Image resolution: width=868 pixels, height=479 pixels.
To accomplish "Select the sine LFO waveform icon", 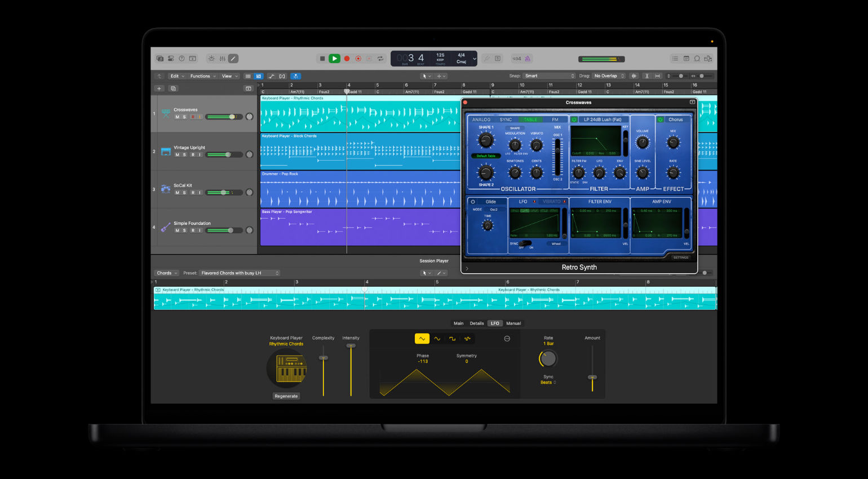I will [437, 339].
